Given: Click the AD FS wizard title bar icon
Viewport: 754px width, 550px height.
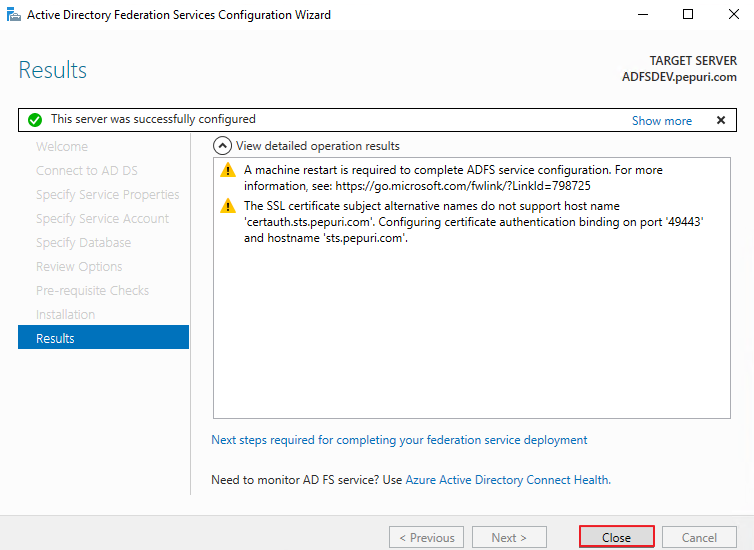Looking at the screenshot, I should pos(13,15).
